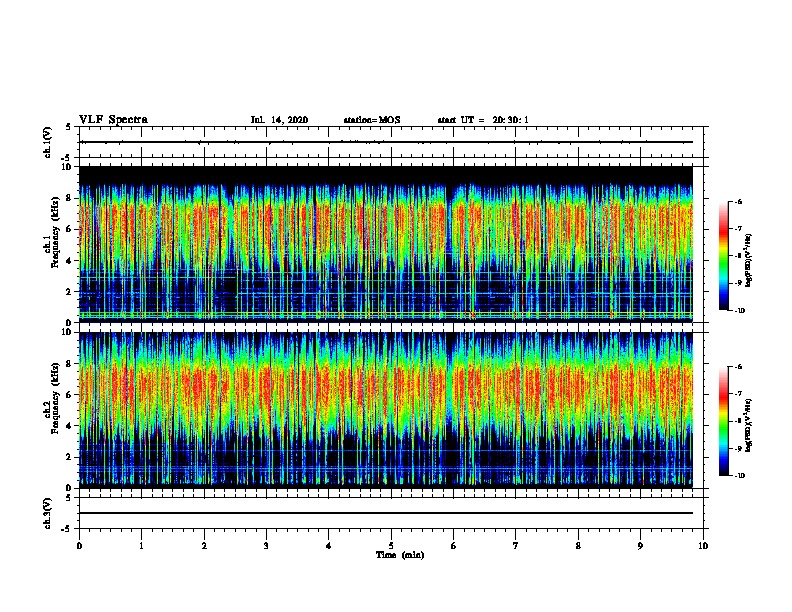
Task: Click the "-6" label on ch.2 colorbar
Action: (738, 367)
